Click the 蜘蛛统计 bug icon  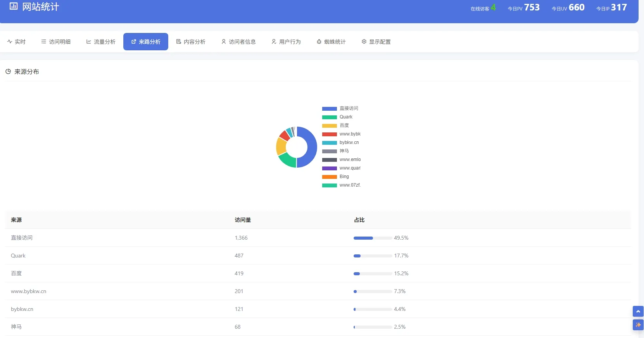pos(319,41)
